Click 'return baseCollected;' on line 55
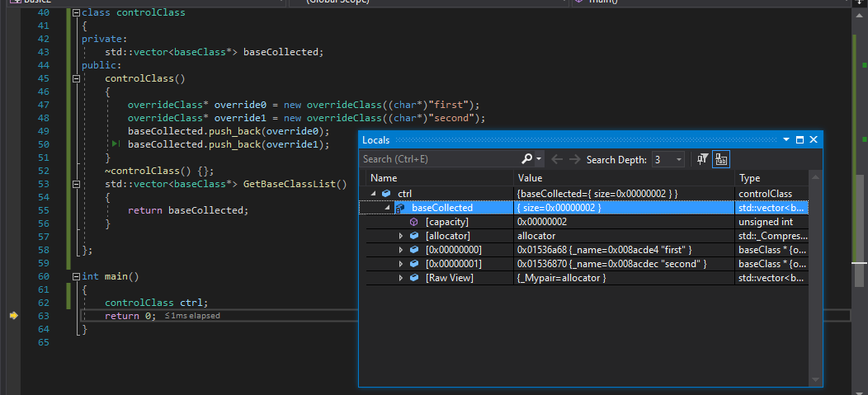Viewport: 868px width, 395px height. pyautogui.click(x=188, y=210)
